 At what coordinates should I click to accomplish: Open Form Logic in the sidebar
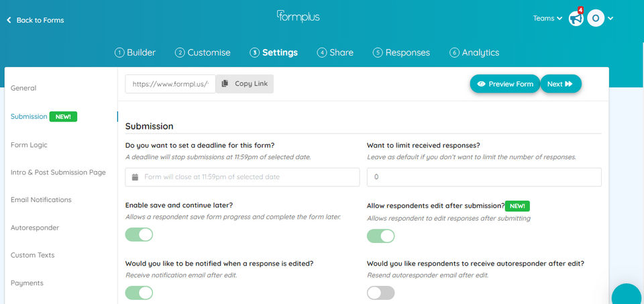(29, 144)
